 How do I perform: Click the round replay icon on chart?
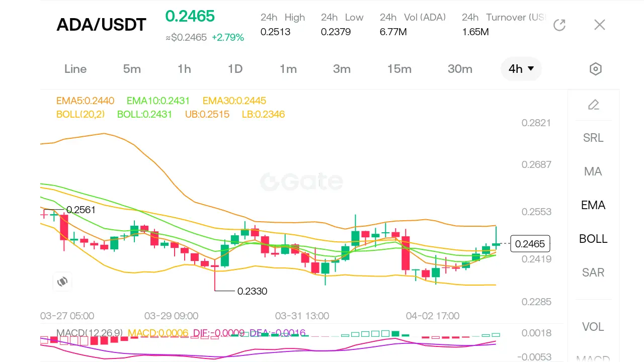tap(62, 282)
